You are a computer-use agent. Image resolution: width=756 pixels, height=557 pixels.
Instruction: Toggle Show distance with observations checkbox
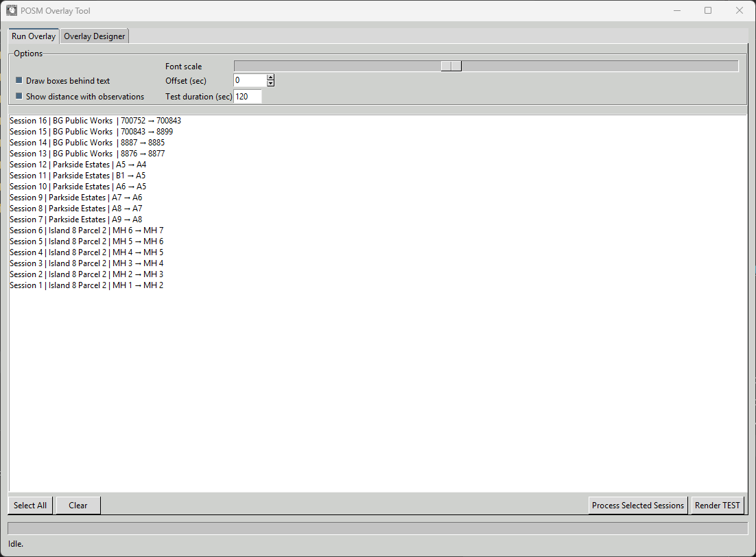(19, 96)
